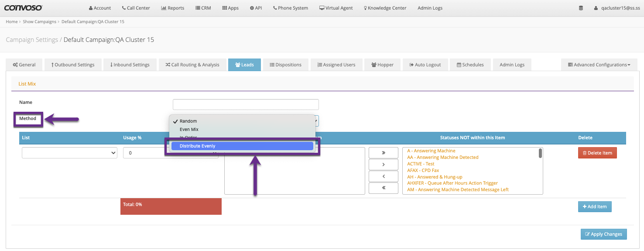Select status ACTIVE - Test

pos(421,164)
